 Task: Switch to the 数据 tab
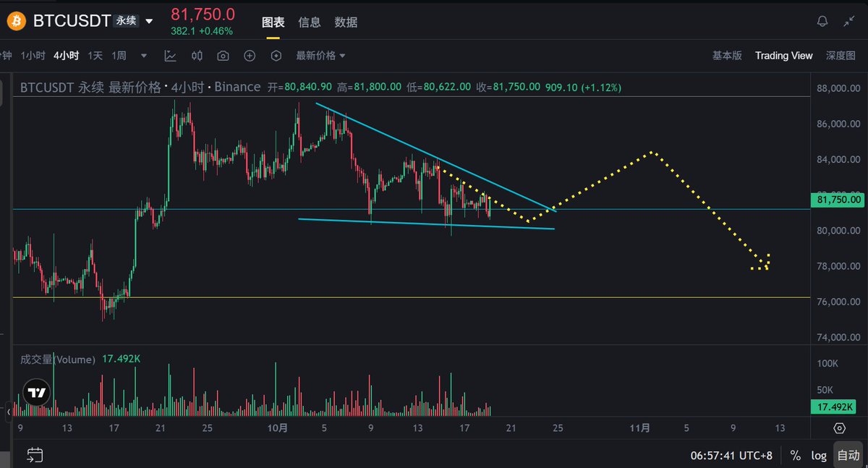(346, 22)
